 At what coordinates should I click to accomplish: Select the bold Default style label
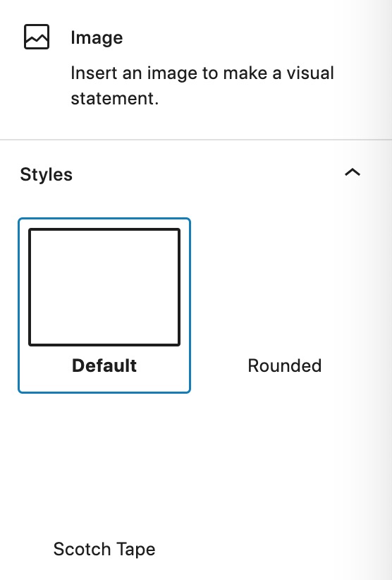[104, 365]
